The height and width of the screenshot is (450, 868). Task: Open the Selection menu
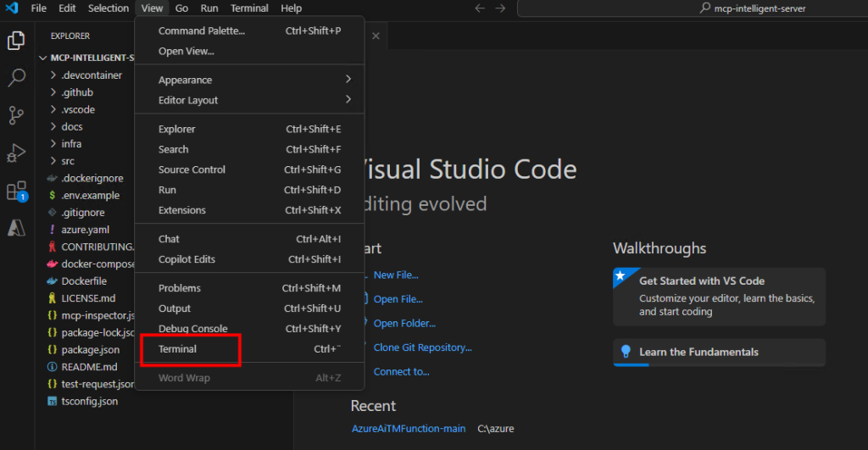point(108,8)
